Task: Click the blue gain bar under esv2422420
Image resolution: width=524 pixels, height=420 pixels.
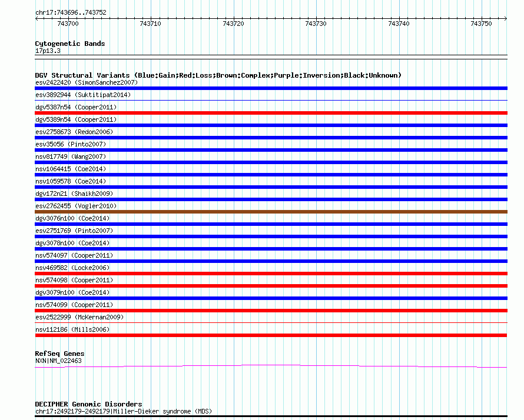Action: tap(271, 88)
